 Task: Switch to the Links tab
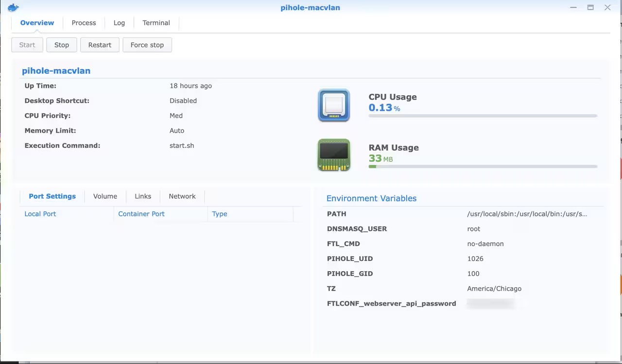tap(143, 196)
